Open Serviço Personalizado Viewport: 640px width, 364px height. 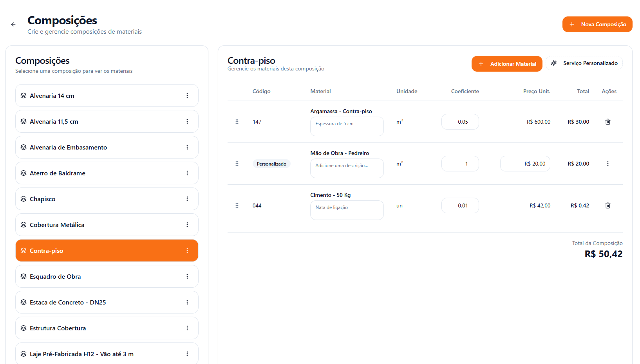584,63
